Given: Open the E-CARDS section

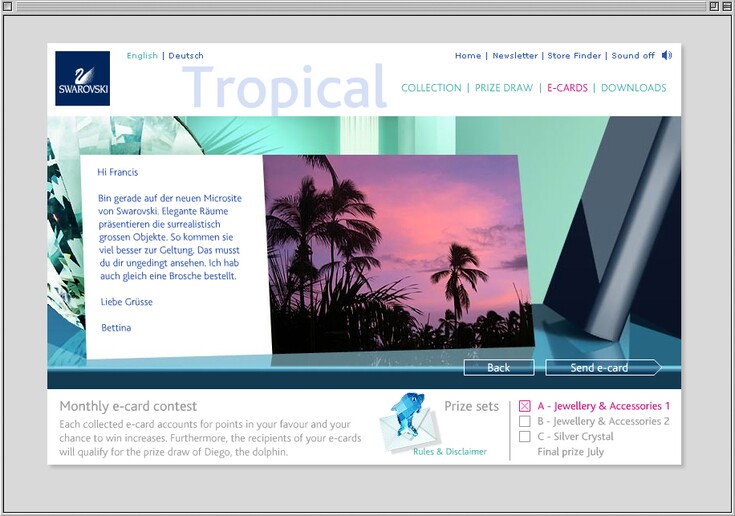Looking at the screenshot, I should [567, 88].
